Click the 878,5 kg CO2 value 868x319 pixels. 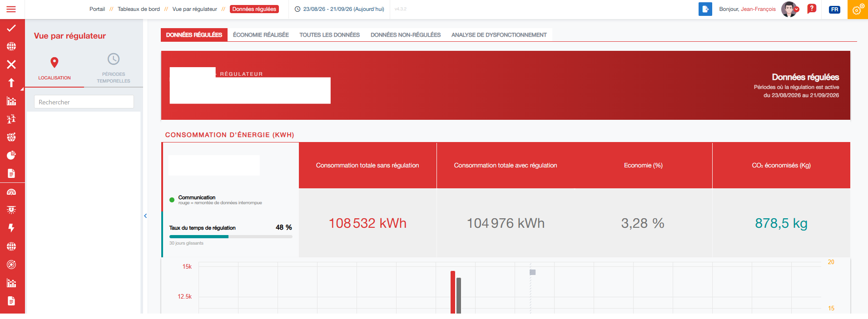tap(781, 223)
